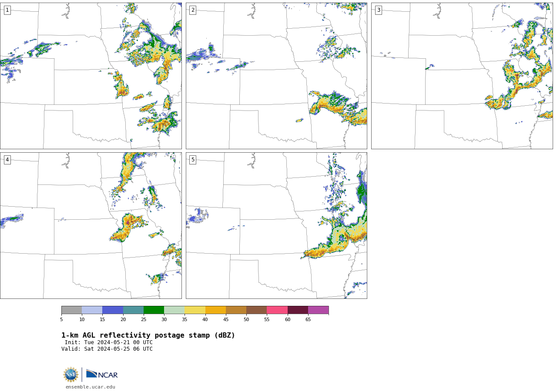Click the number label 5 box
The width and height of the screenshot is (557, 392).
point(193,160)
